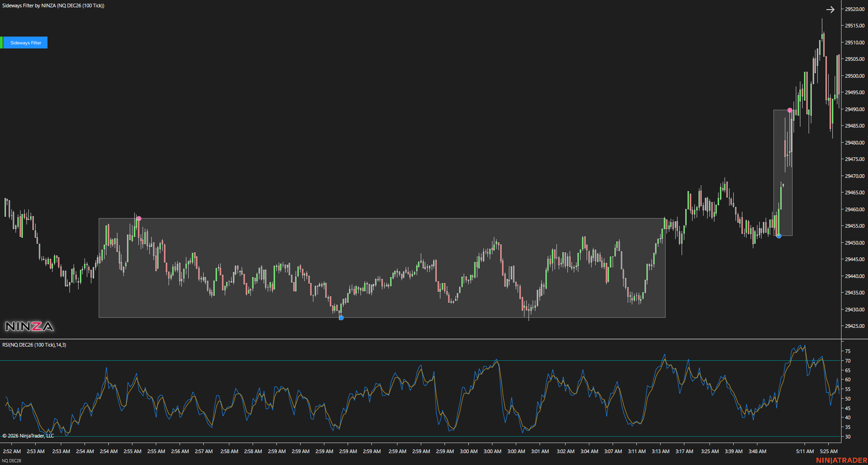Click the green indicator strip beside Sideways Filter
Image resolution: width=868 pixels, height=465 pixels.
pos(1,43)
